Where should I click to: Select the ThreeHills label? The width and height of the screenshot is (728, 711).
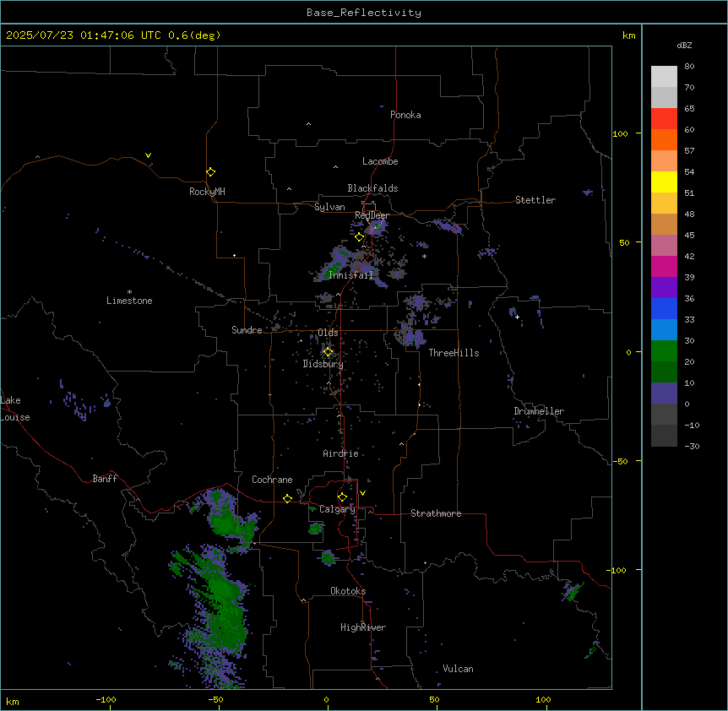click(x=454, y=353)
